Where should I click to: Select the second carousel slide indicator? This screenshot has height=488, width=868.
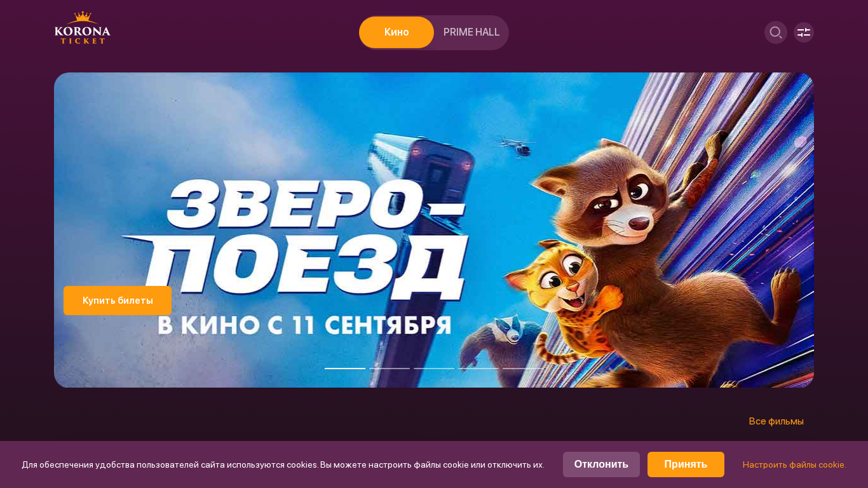[x=390, y=368]
